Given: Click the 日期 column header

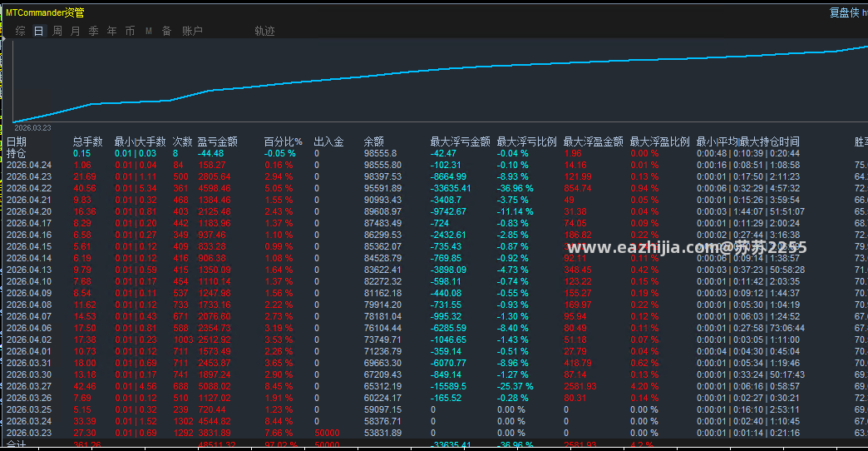Looking at the screenshot, I should pos(17,141).
